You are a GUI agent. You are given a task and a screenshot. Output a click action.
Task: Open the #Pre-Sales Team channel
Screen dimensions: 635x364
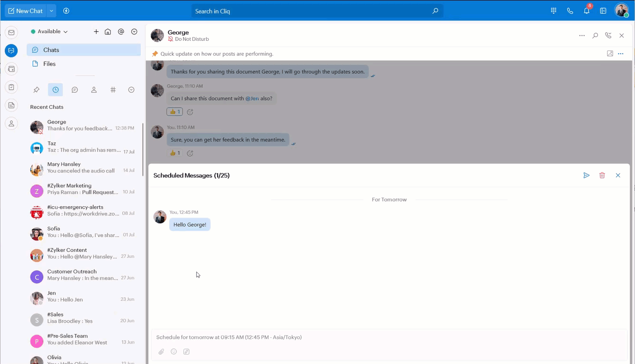(x=84, y=339)
